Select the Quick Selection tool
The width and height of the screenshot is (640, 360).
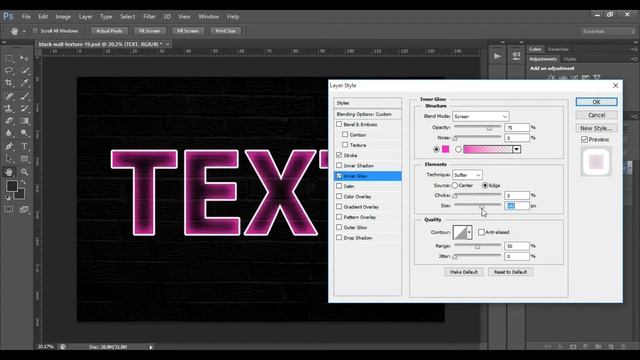tap(24, 71)
